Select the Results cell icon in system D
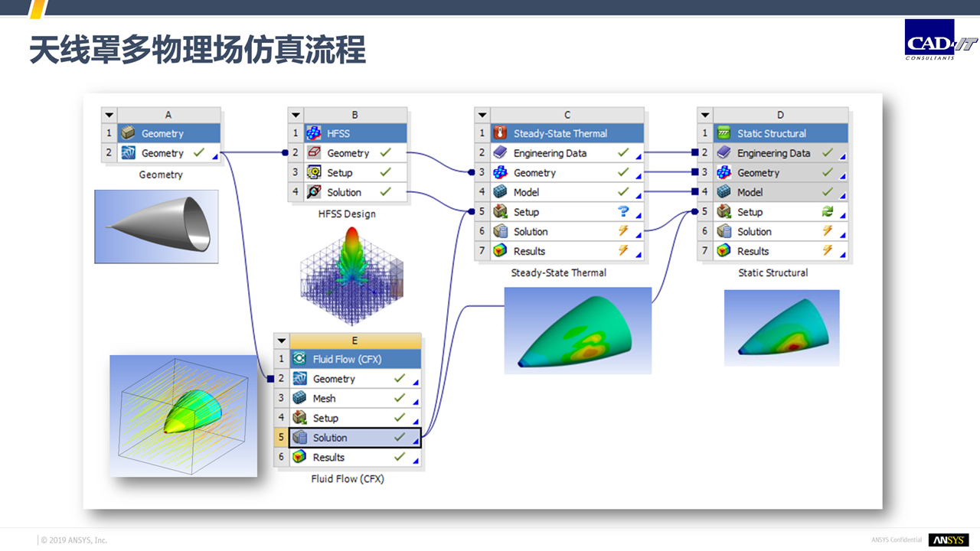This screenshot has height=551, width=980. (x=724, y=251)
